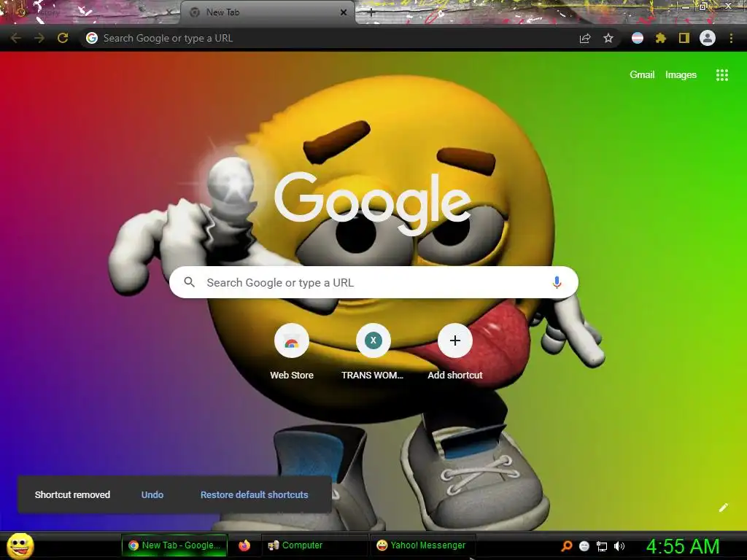Click the Google search box on page
Viewport: 747px width, 560px height.
pos(374,282)
